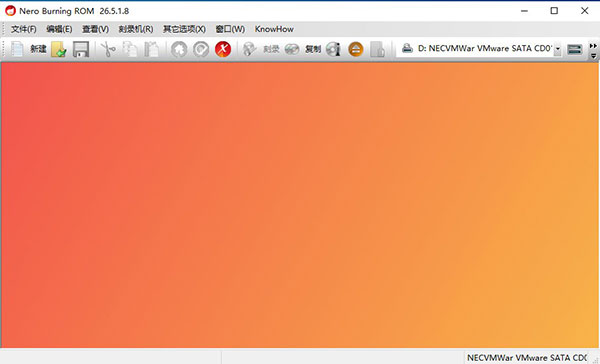600x364 pixels.
Task: Open the KnowHow menu
Action: pos(274,29)
